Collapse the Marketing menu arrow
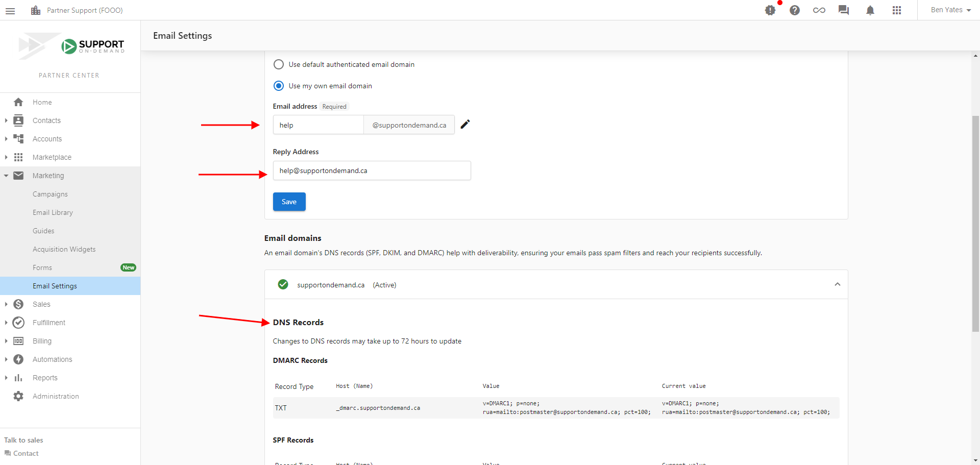This screenshot has width=980, height=465. pos(6,176)
